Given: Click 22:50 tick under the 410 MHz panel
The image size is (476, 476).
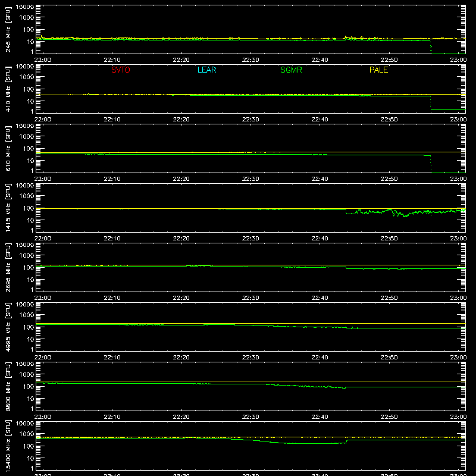Looking at the screenshot, I should tap(389, 120).
